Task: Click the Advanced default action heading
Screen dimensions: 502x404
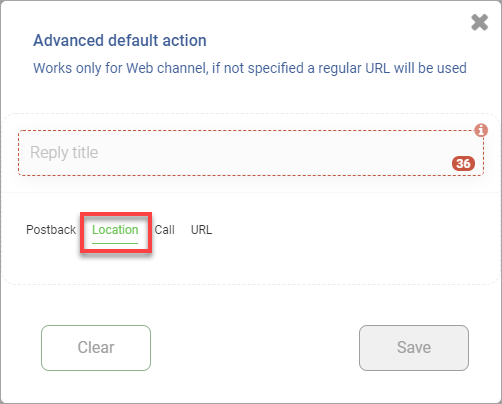Action: click(x=120, y=41)
